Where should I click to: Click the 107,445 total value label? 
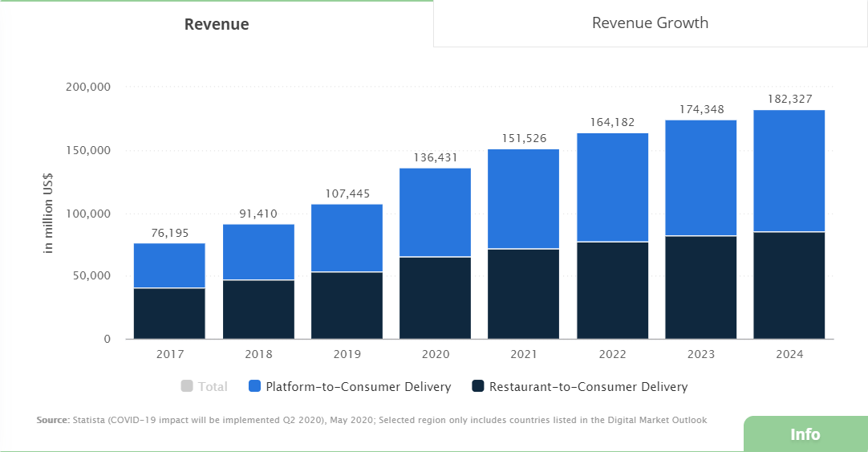(347, 193)
